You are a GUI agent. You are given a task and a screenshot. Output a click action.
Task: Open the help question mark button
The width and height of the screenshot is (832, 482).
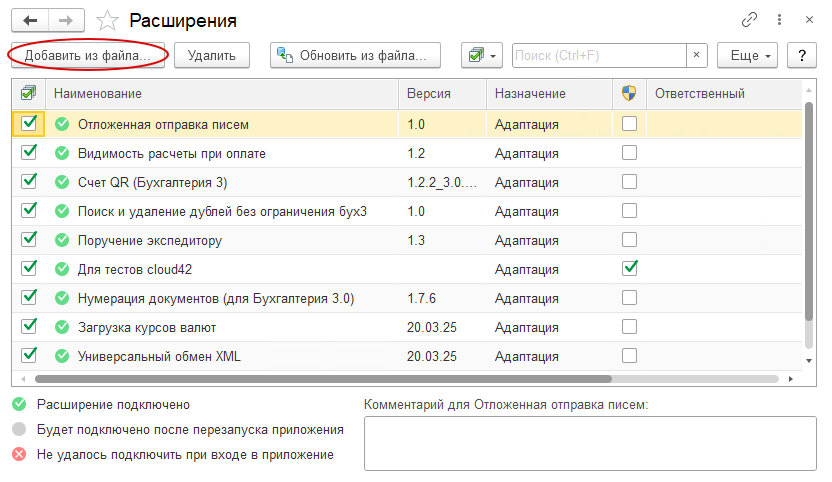tap(799, 56)
